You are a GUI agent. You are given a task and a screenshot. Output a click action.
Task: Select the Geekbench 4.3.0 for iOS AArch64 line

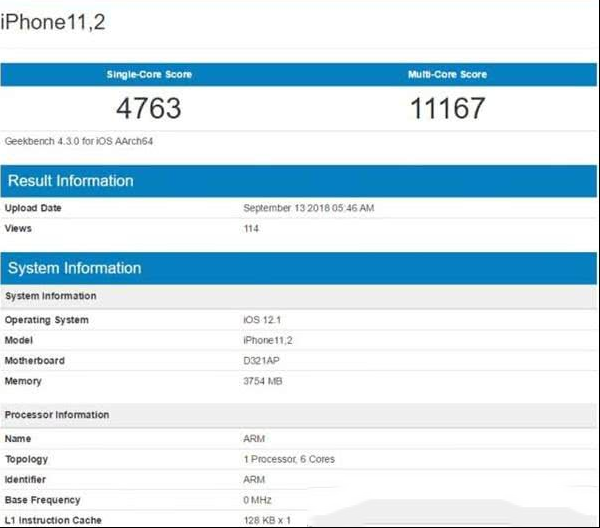[79, 141]
